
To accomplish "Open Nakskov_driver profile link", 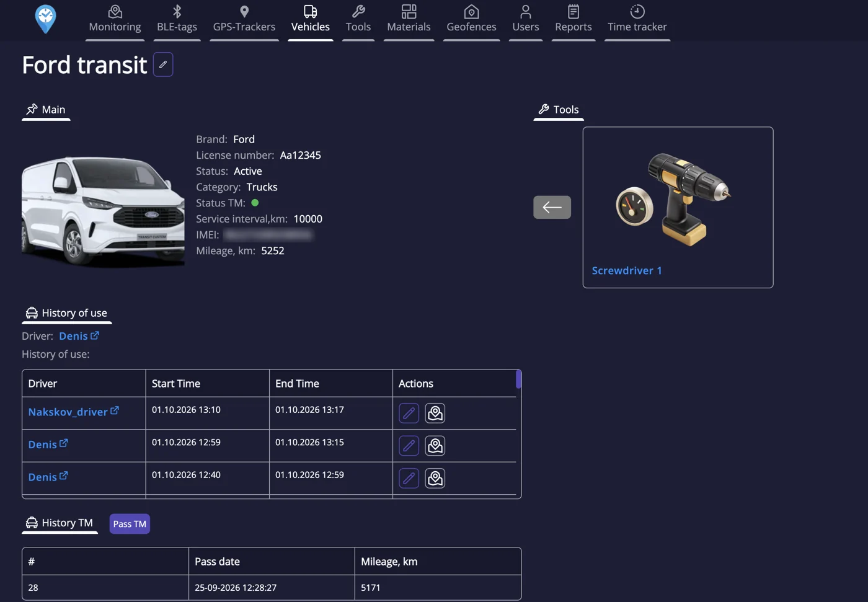I will (x=73, y=412).
